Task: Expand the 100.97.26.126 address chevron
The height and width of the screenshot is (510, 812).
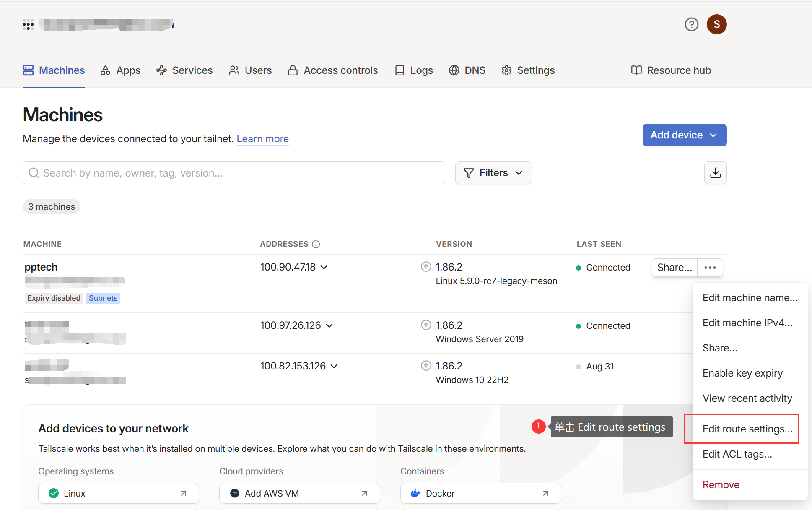Action: [x=329, y=325]
